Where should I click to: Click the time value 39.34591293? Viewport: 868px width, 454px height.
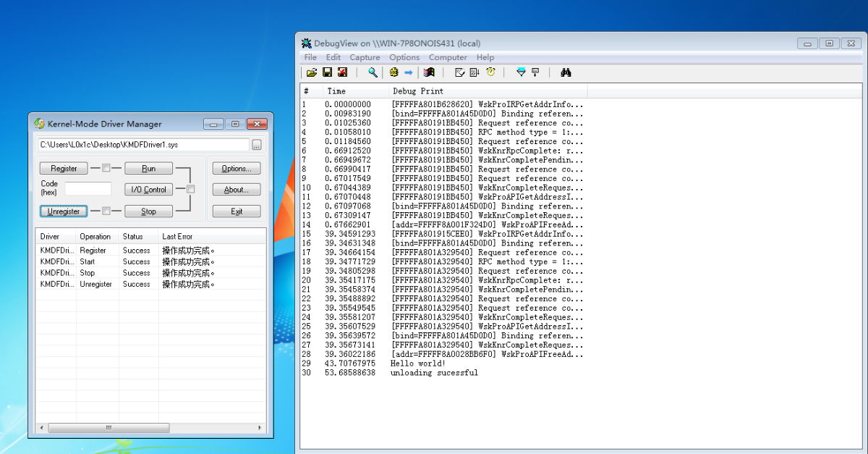(350, 234)
